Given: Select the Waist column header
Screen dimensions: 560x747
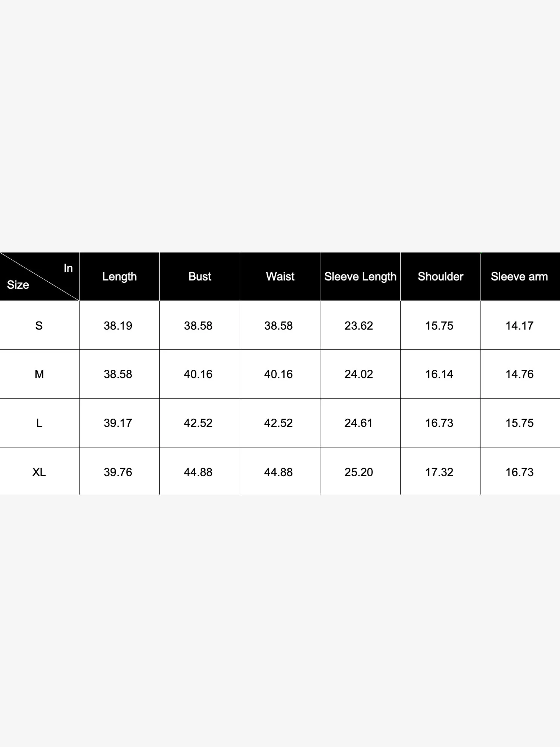Looking at the screenshot, I should click(280, 277).
